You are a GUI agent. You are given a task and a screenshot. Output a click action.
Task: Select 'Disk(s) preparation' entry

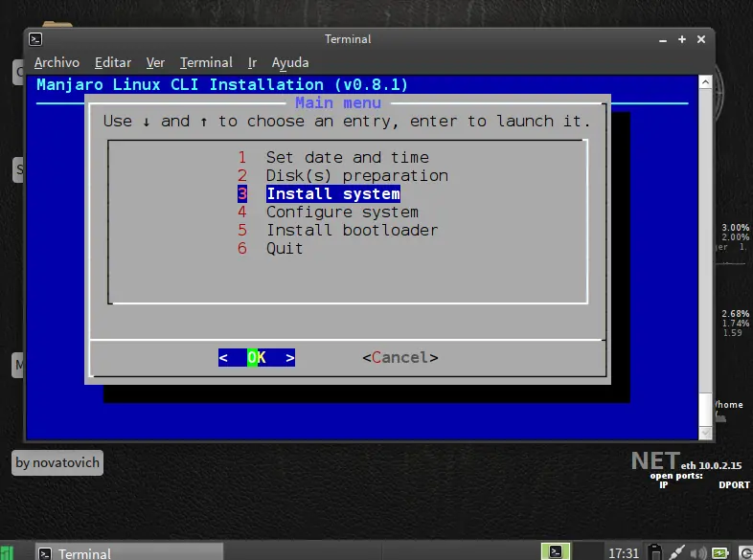[x=356, y=175]
